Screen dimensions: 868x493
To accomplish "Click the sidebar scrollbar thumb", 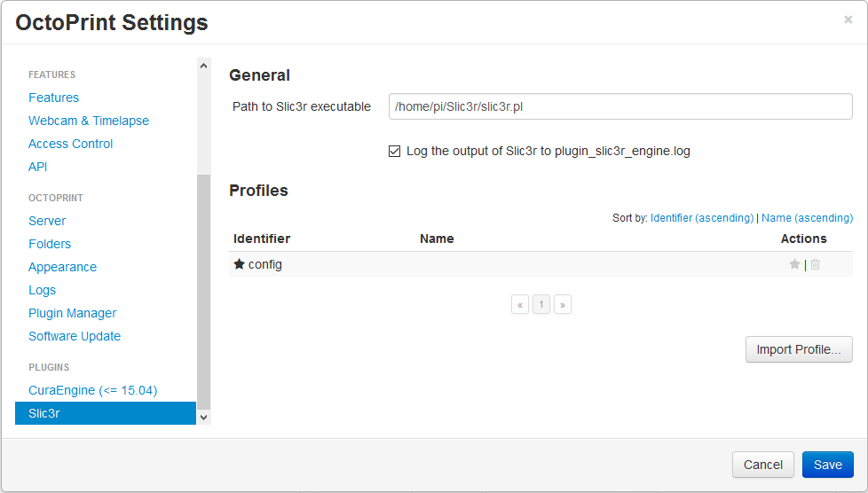I will (204, 292).
